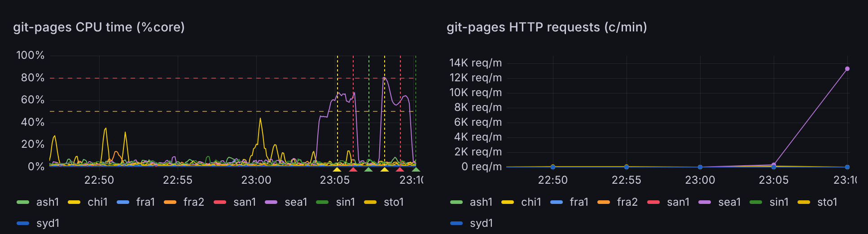This screenshot has width=868, height=234.
Task: Toggle chi1 series label in CPU time legend
Action: pos(97,202)
